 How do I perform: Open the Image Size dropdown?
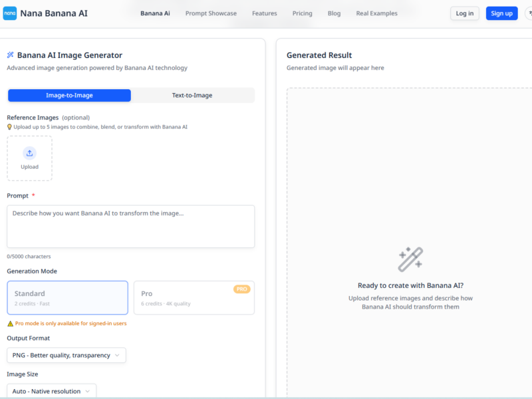pyautogui.click(x=51, y=391)
